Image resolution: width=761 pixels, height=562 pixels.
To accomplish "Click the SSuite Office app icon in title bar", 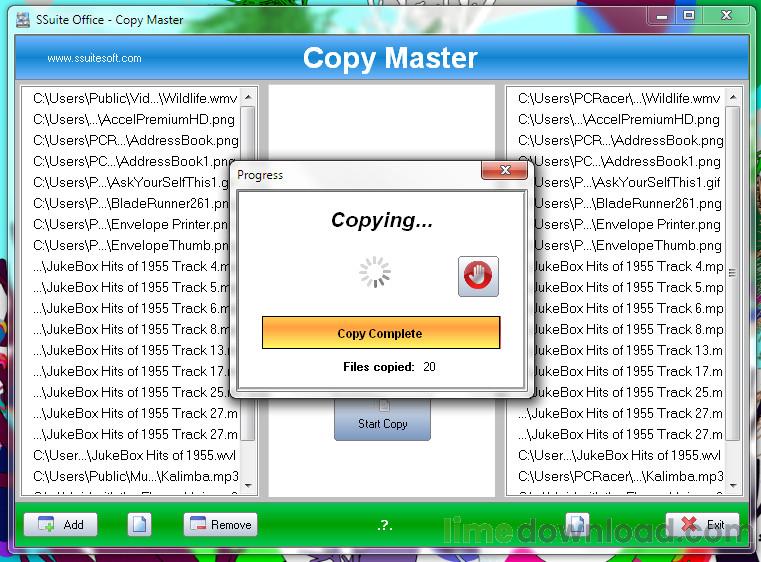I will 23,20.
